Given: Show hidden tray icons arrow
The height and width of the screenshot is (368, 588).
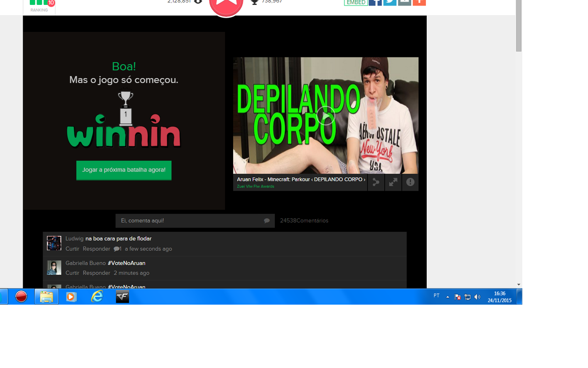Looking at the screenshot, I should (x=447, y=297).
